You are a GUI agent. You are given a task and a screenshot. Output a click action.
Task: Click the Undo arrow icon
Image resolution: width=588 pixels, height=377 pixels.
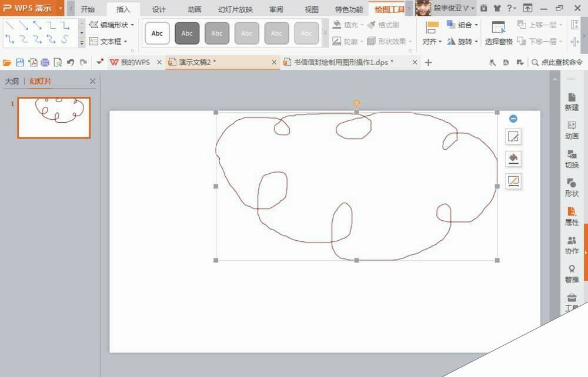tap(71, 62)
